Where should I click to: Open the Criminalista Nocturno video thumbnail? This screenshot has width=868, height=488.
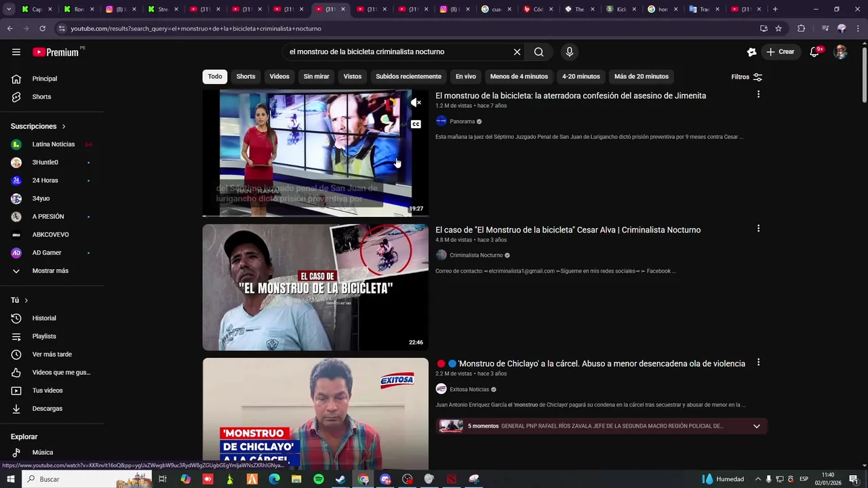click(315, 287)
